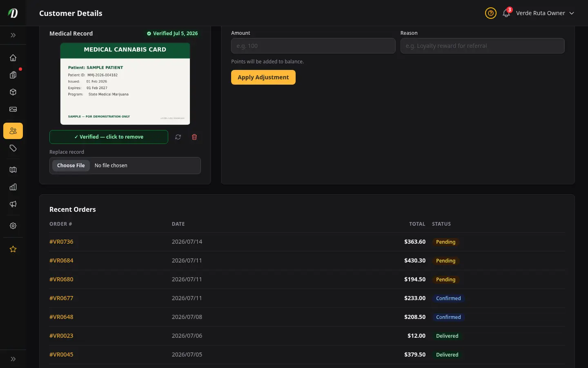Click the Delivered status of $379.50 order
588x368 pixels.
447,355
